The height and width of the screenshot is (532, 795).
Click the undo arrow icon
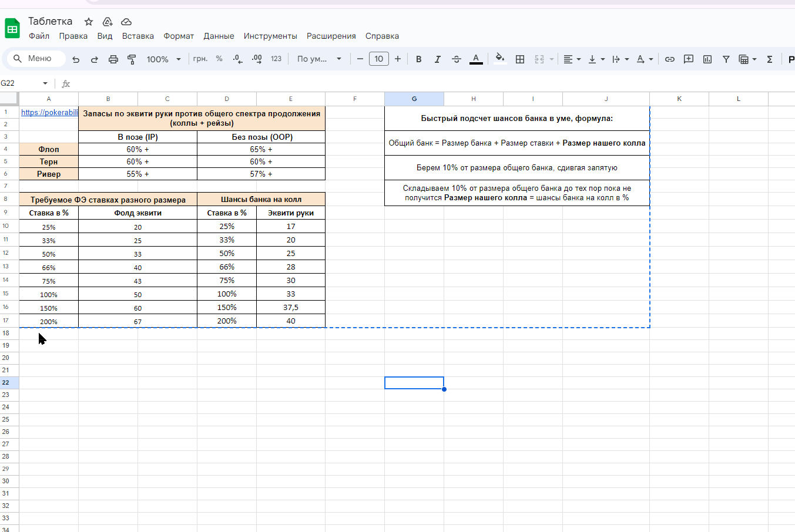(76, 59)
